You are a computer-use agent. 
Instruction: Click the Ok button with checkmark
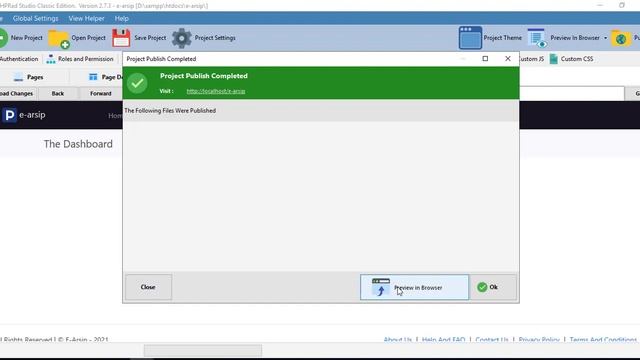[x=493, y=287]
